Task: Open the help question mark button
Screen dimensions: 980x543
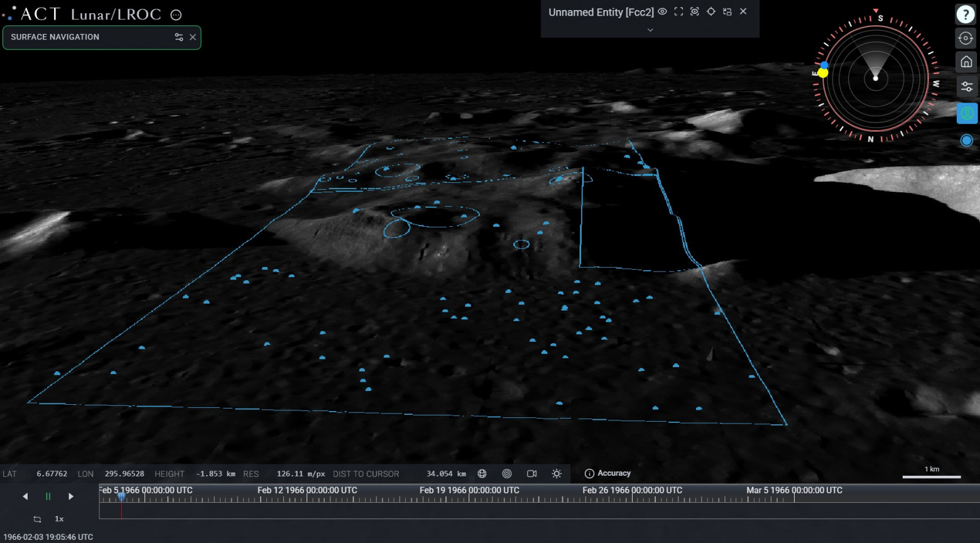Action: point(965,14)
